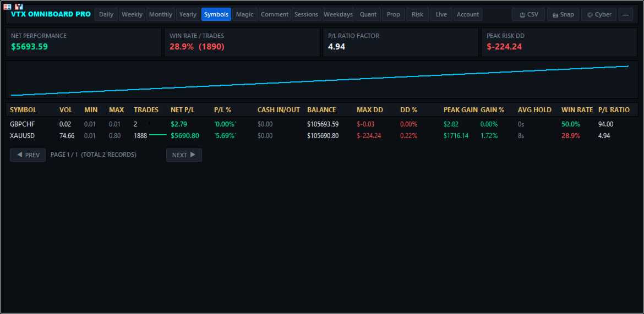Select the Monthly tab

click(x=161, y=14)
